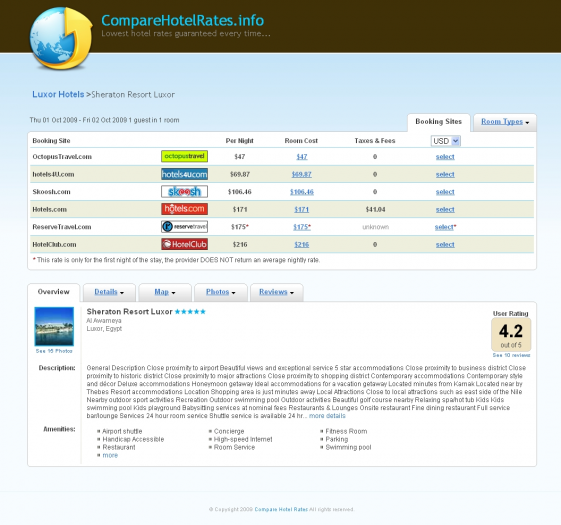
Task: Click the Sheraton Resort hotel thumbnail photo
Action: (54, 326)
